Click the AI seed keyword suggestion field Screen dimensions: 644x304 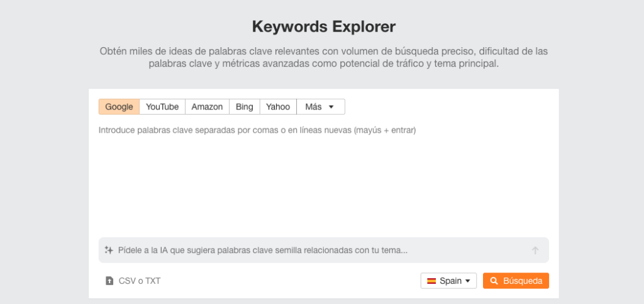pyautogui.click(x=324, y=250)
